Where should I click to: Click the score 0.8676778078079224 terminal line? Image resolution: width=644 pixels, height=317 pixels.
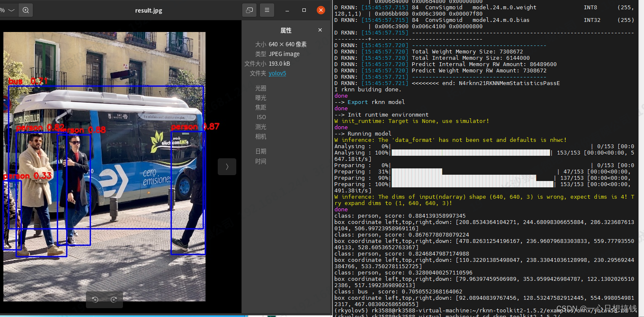click(402, 234)
